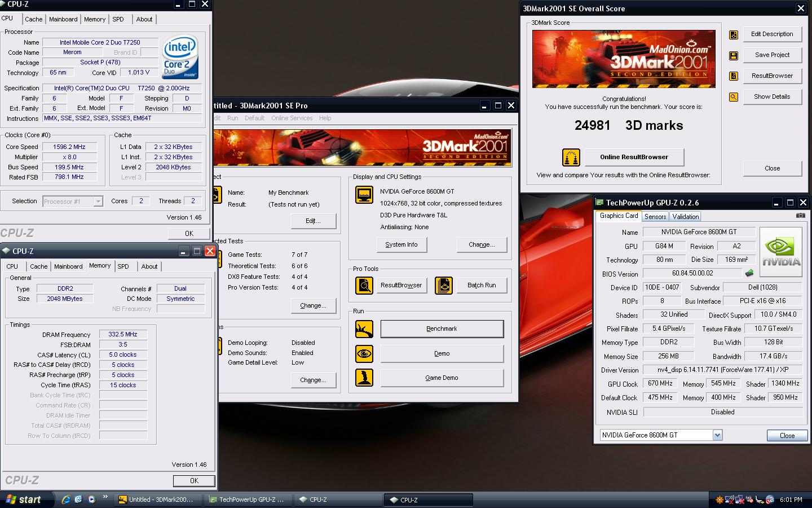
Task: Click the 3DMark2001 banner image in score window
Action: [624, 59]
